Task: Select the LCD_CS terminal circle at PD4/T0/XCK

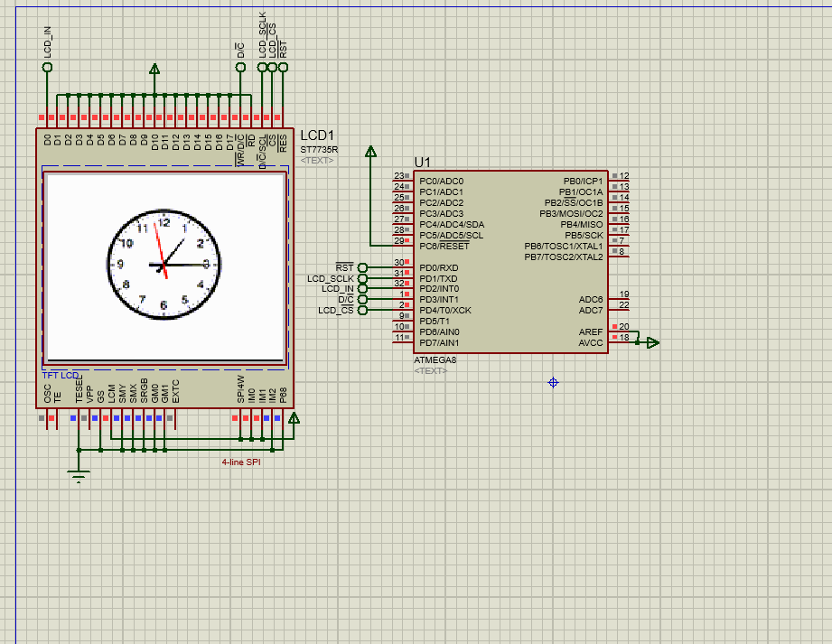Action: click(362, 311)
